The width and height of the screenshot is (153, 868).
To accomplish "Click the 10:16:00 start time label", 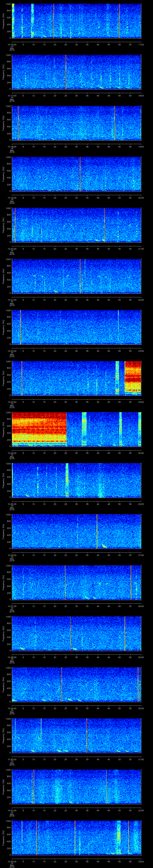I will click(x=12, y=44).
